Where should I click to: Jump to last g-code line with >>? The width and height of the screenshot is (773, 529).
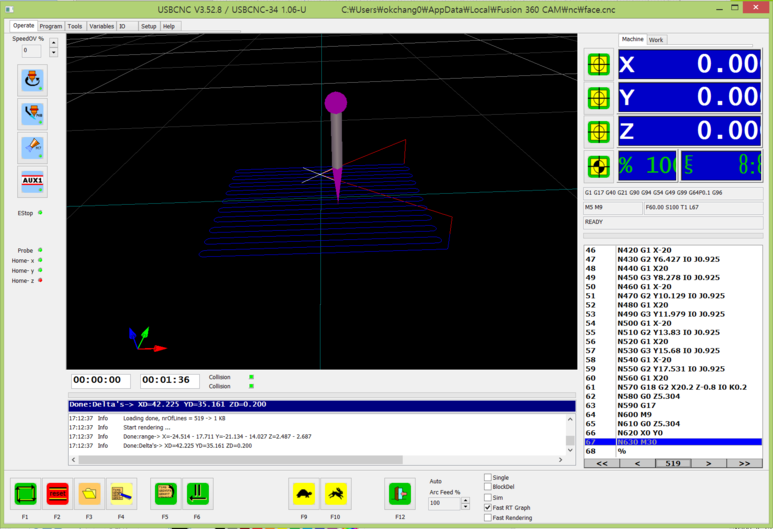[744, 463]
